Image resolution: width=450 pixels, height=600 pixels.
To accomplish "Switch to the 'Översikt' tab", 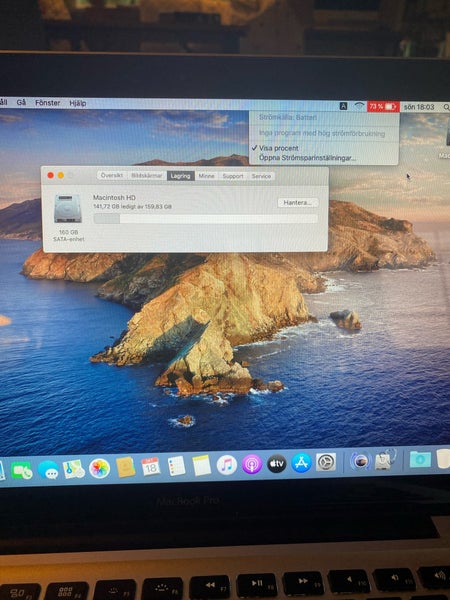I will coord(112,175).
